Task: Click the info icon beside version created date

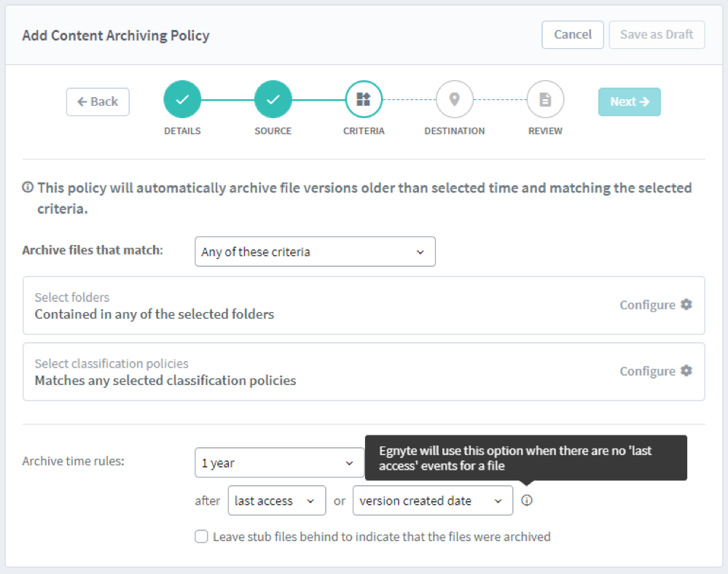Action: (x=527, y=500)
